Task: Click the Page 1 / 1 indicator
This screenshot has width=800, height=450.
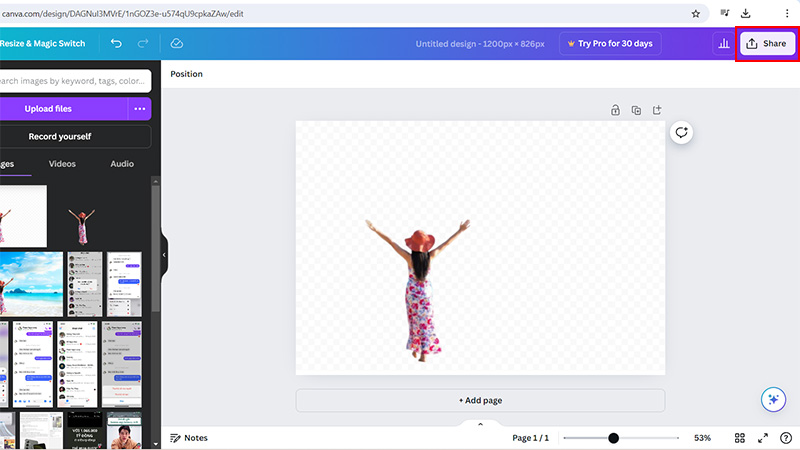Action: click(531, 438)
